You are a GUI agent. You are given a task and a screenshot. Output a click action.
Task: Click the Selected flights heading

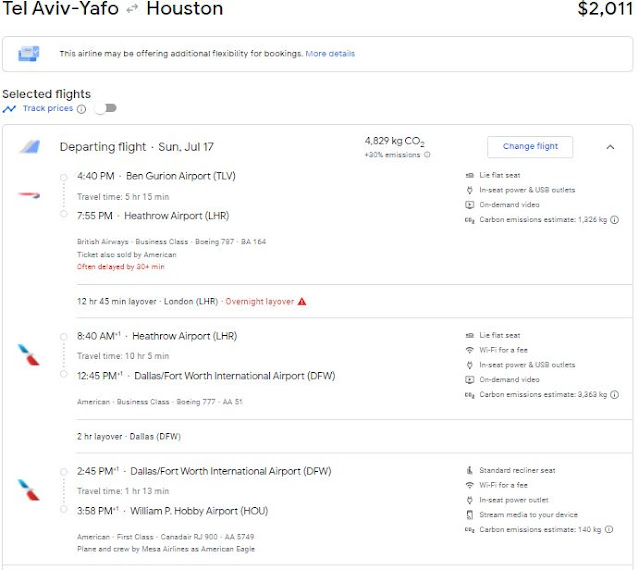(46, 94)
